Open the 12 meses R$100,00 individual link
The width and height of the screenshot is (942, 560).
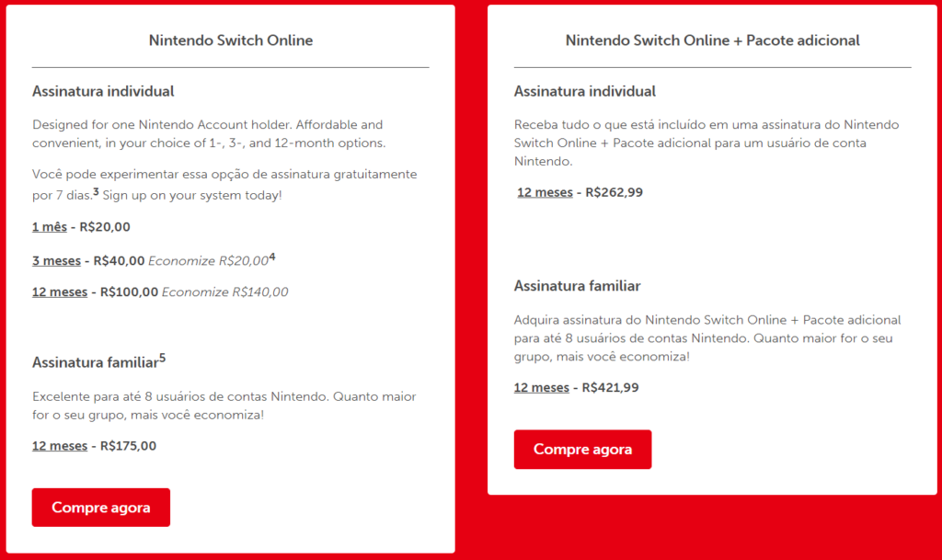coord(60,292)
